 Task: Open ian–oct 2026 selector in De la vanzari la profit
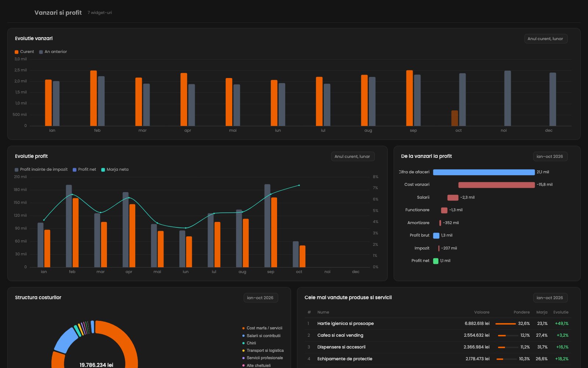point(550,156)
